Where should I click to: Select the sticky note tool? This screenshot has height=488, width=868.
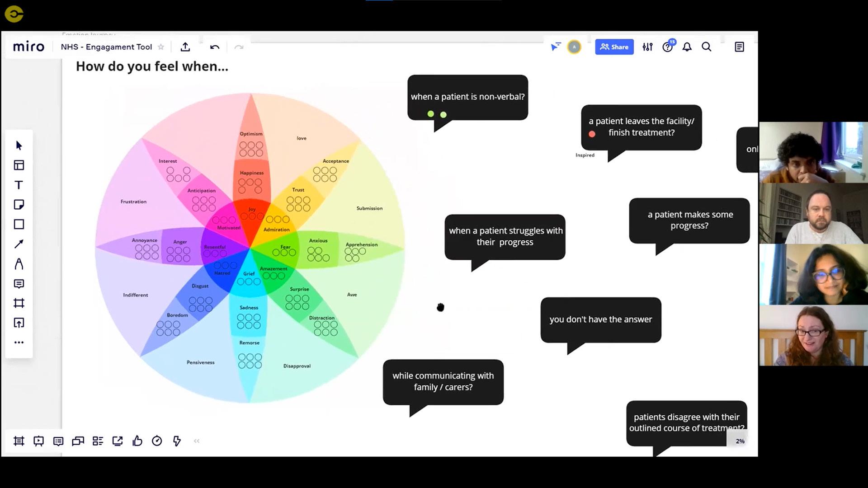pos(19,205)
